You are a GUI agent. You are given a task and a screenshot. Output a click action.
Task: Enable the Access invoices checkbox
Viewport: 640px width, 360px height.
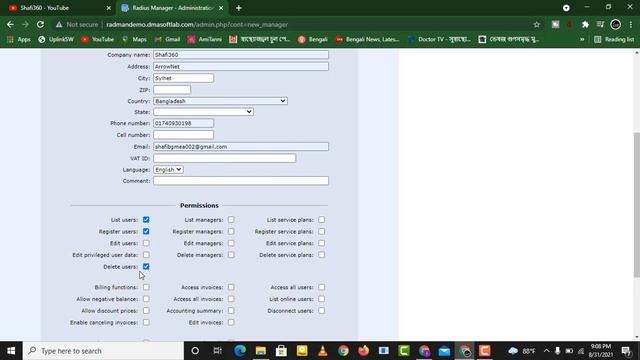[x=231, y=287]
